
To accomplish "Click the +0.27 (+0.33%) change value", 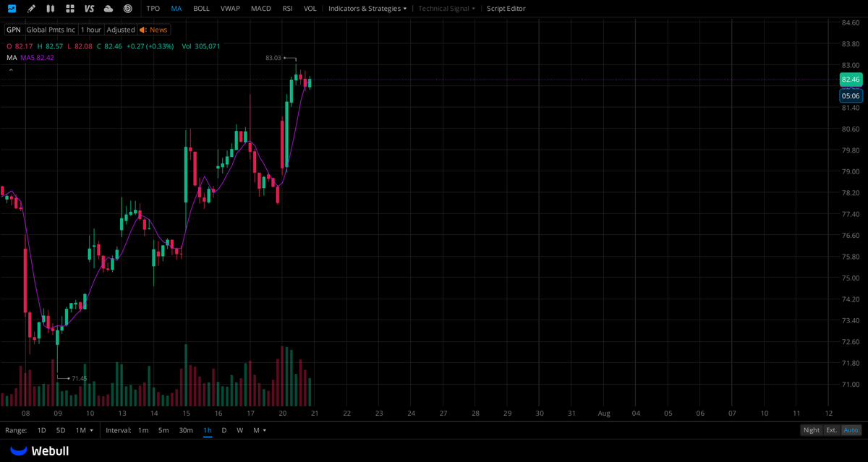I will [150, 46].
